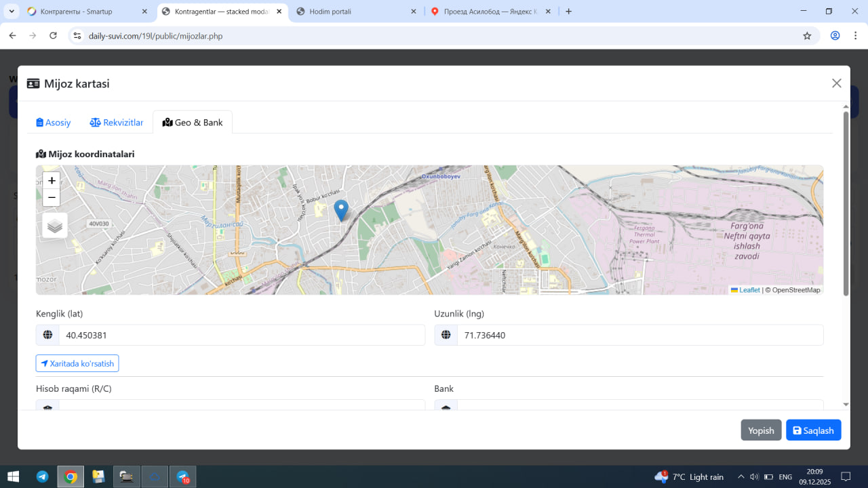Click Yopish to close the card
This screenshot has height=488, width=868.
pyautogui.click(x=761, y=430)
